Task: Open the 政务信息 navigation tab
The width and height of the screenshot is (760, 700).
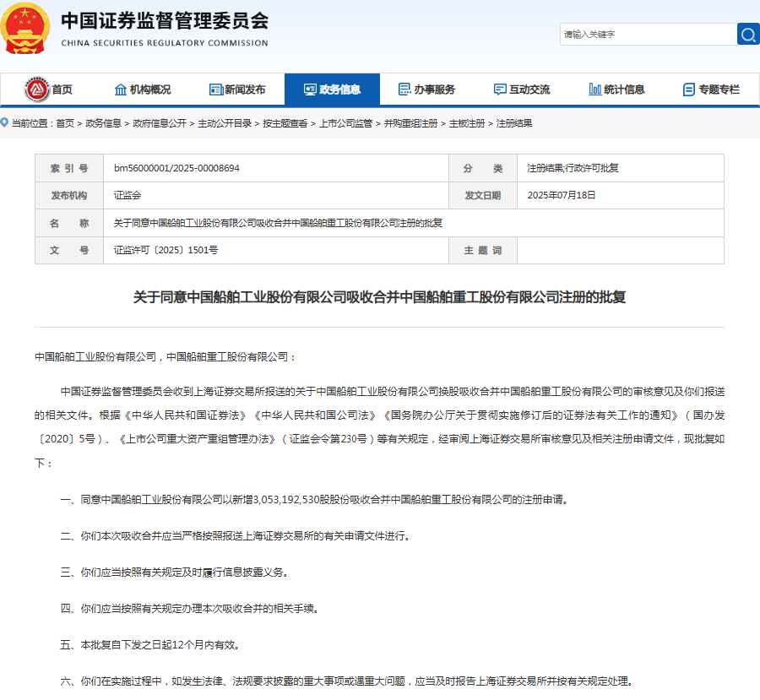Action: (332, 90)
